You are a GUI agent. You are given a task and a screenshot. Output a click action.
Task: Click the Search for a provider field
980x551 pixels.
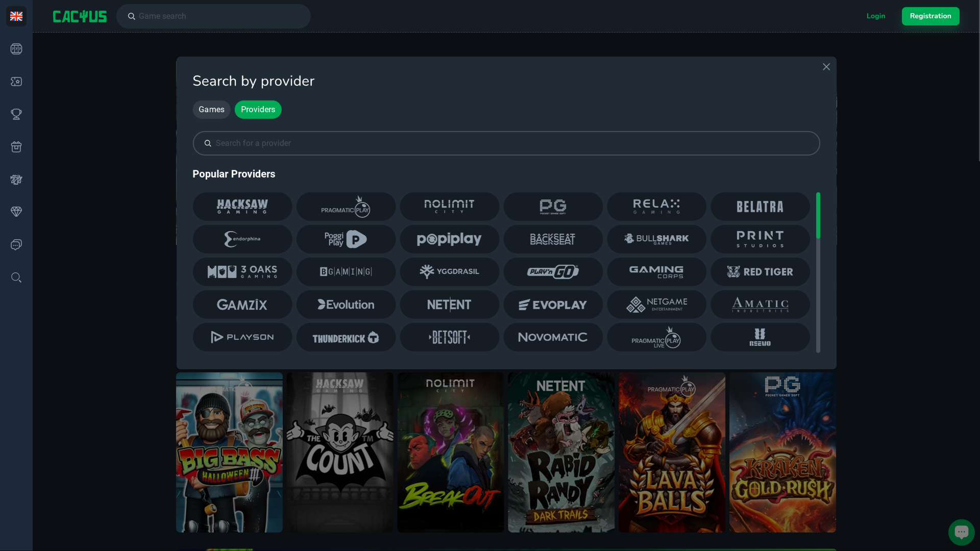(x=506, y=143)
